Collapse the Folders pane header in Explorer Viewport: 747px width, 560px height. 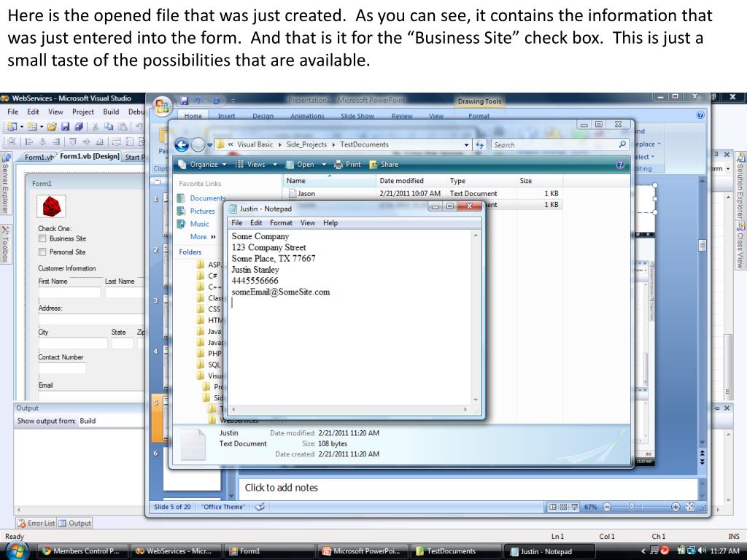[190, 252]
